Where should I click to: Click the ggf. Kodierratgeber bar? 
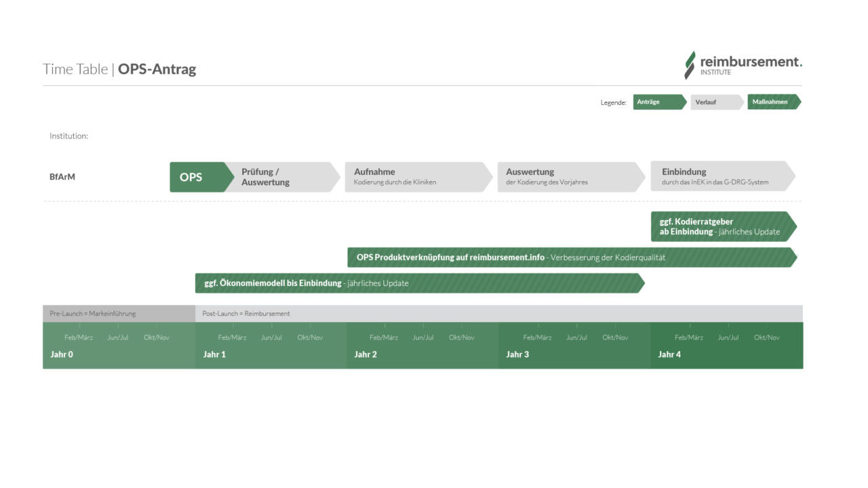(721, 226)
